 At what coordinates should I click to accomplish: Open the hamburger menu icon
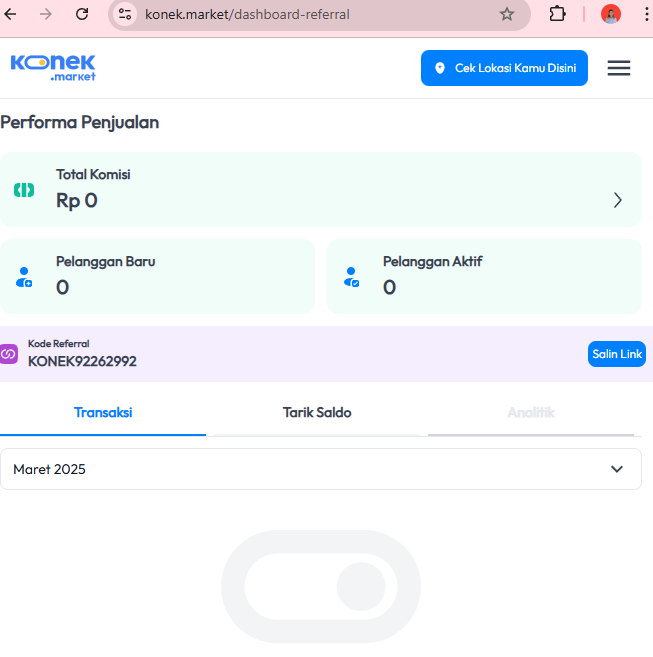point(619,68)
